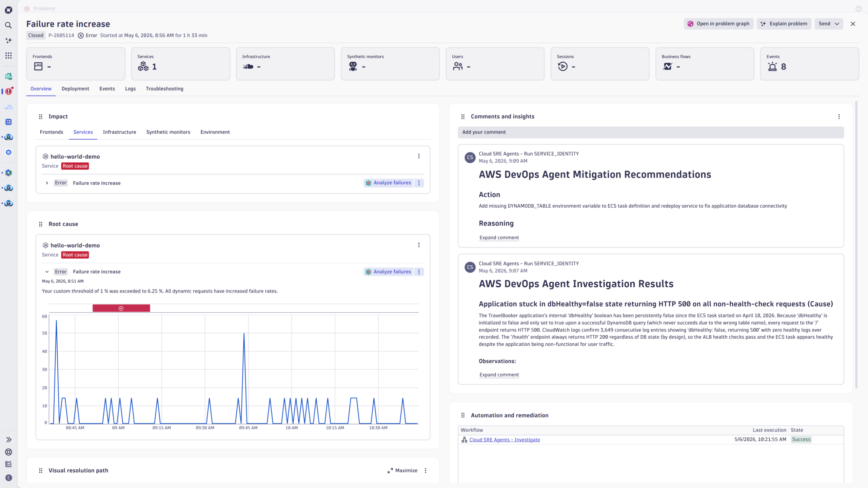The image size is (868, 488).
Task: Click the Explain problem button
Action: [x=784, y=24]
